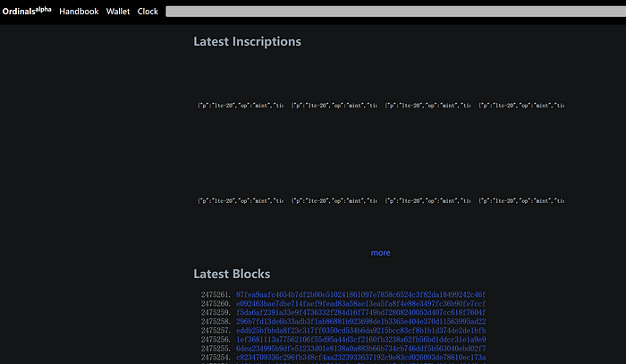Open block hash starting with 6dea234995

361,349
